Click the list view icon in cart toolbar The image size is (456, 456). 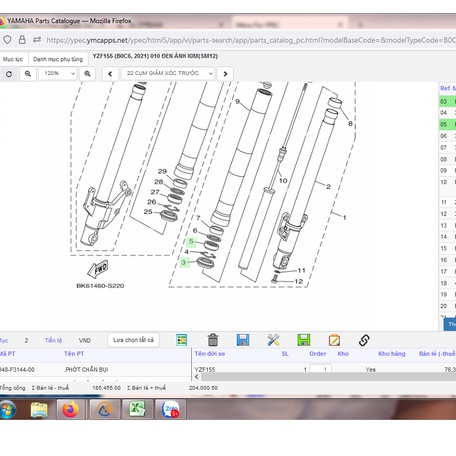181,340
